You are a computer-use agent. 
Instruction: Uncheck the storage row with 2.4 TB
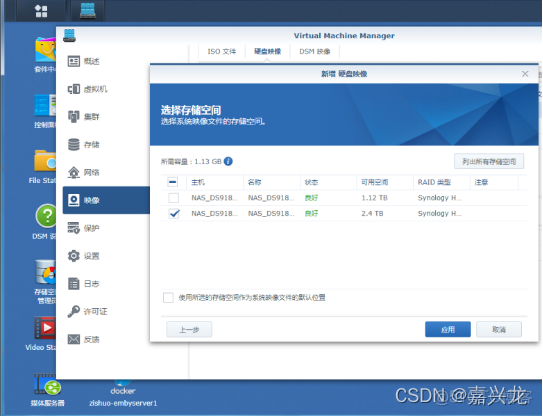(174, 213)
